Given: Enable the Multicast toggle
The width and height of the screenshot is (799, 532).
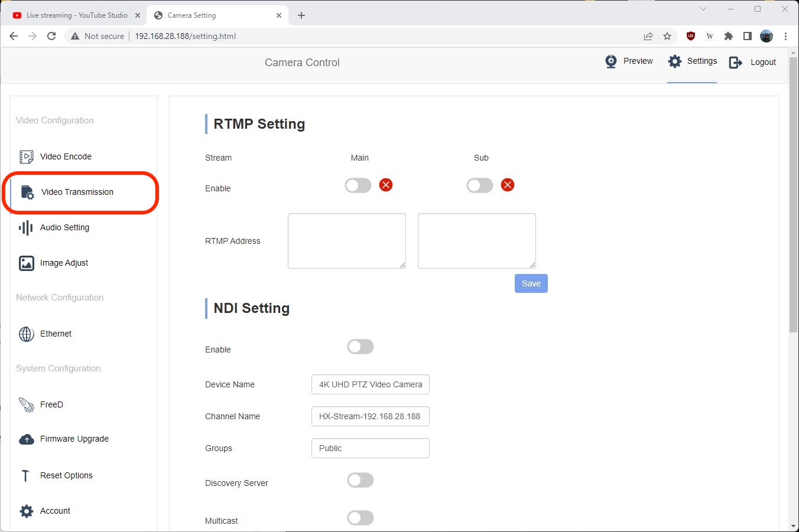Looking at the screenshot, I should point(360,518).
